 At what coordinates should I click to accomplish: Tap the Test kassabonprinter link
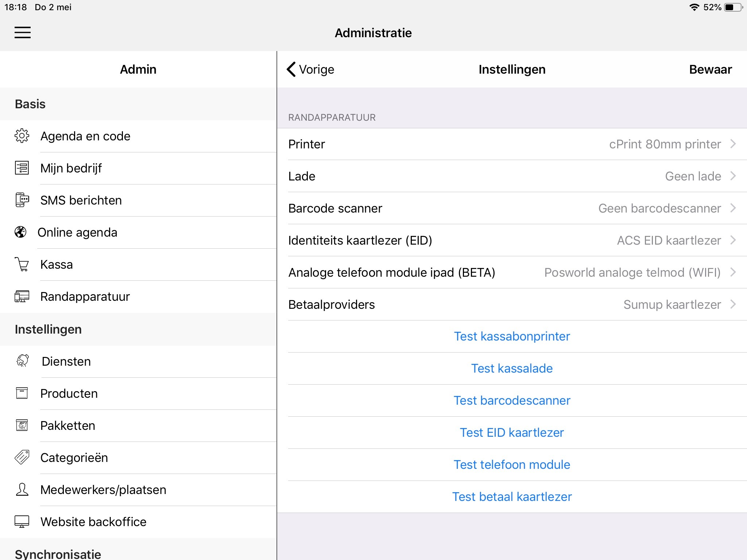pyautogui.click(x=512, y=336)
